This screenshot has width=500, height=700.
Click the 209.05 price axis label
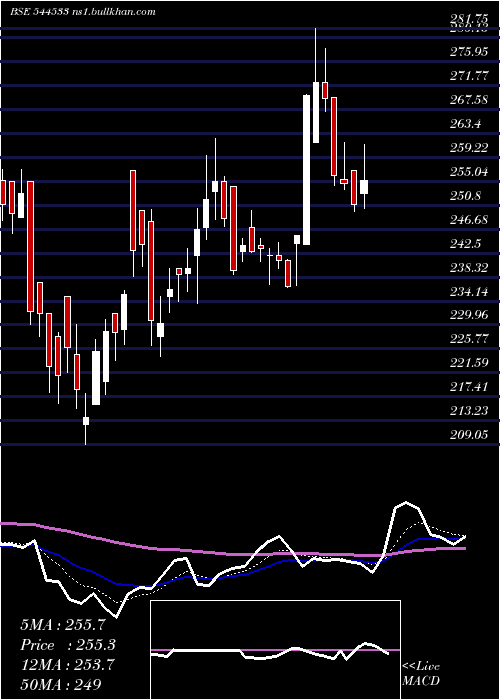[x=469, y=435]
